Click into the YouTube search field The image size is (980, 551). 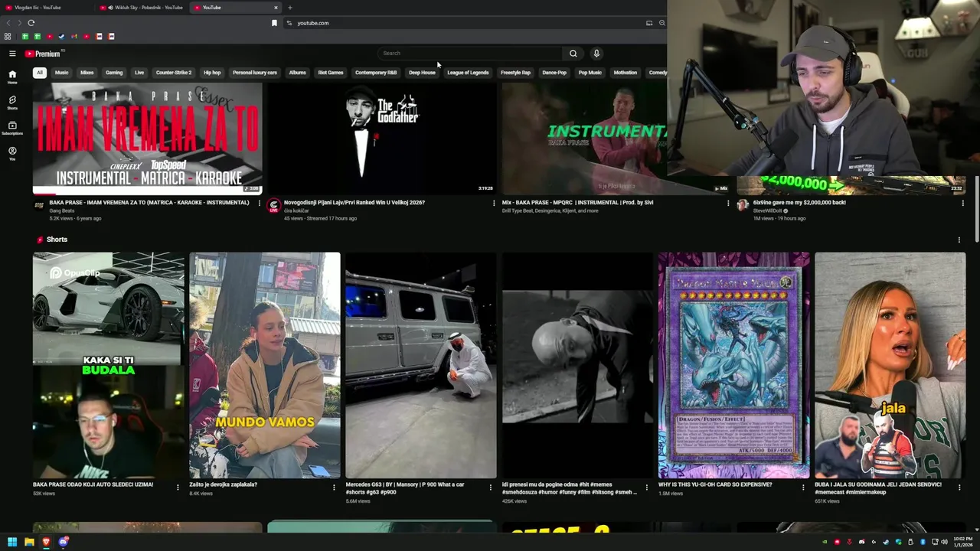pos(471,54)
